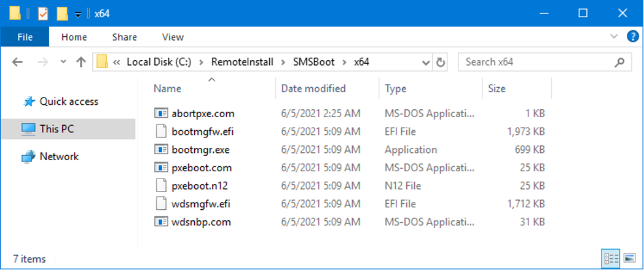Click the New Folder icon in title bar
This screenshot has width=644, height=270.
pos(62,13)
